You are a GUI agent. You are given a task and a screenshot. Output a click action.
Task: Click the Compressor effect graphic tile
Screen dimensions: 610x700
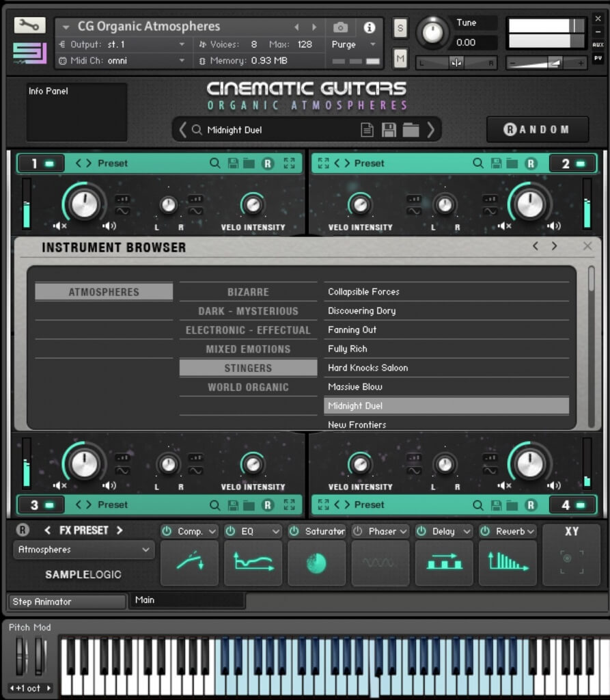[189, 563]
